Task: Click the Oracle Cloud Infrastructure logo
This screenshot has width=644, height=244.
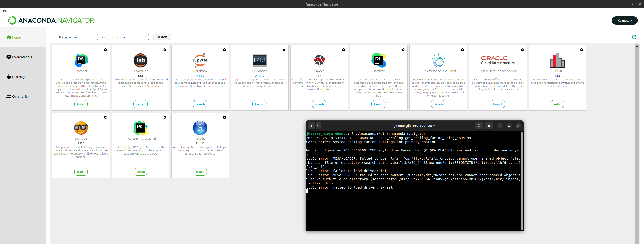Action: [x=497, y=60]
